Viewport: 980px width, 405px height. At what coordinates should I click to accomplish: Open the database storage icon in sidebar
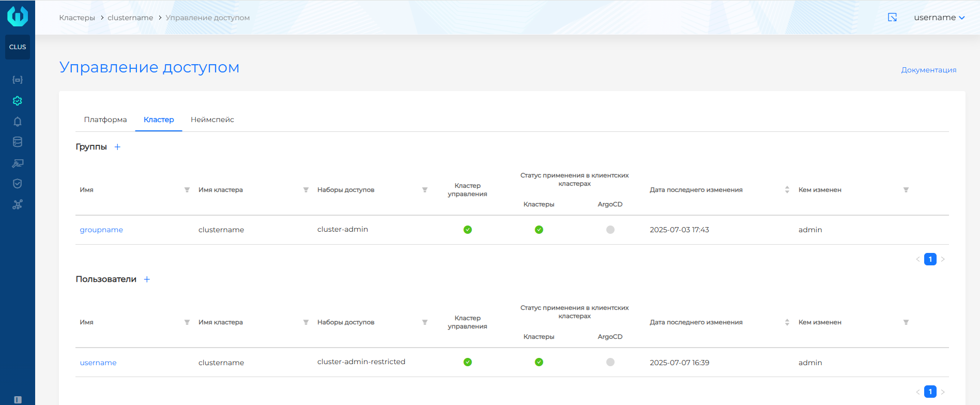pyautogui.click(x=18, y=142)
